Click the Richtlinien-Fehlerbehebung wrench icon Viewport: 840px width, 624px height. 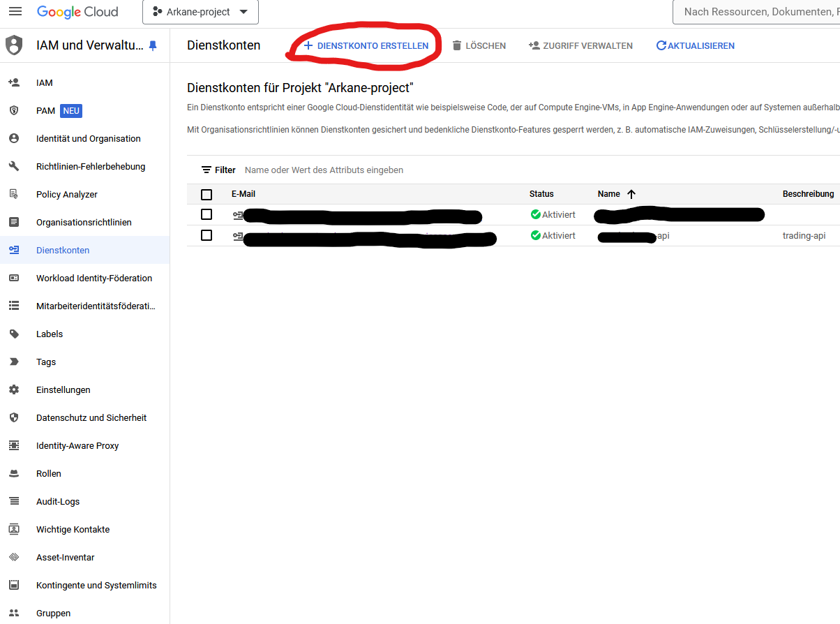coord(14,167)
